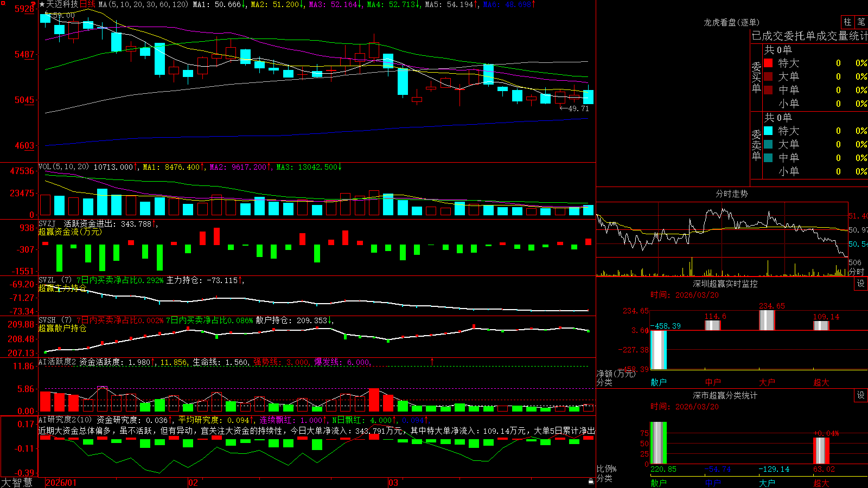Click dark red 中单 swatch under 委买单
The image size is (868, 488).
click(x=768, y=90)
